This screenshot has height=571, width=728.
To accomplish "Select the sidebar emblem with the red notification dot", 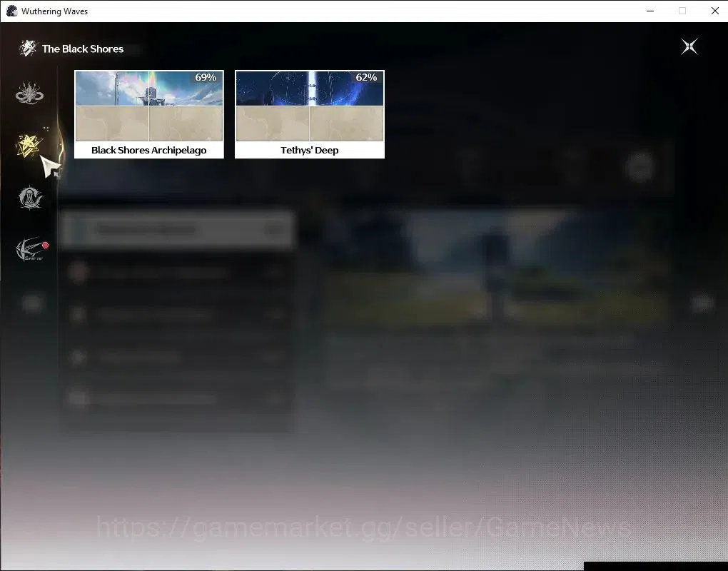I will pyautogui.click(x=31, y=249).
